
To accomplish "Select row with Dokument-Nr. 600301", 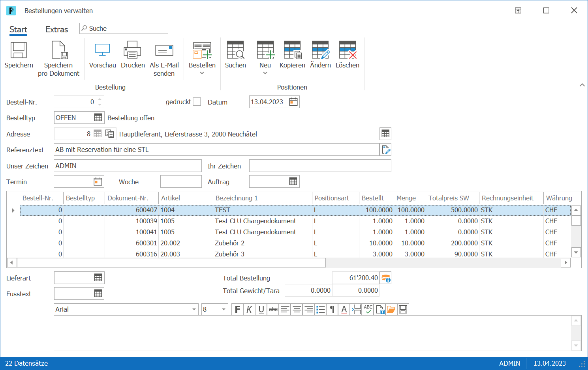I will click(295, 243).
